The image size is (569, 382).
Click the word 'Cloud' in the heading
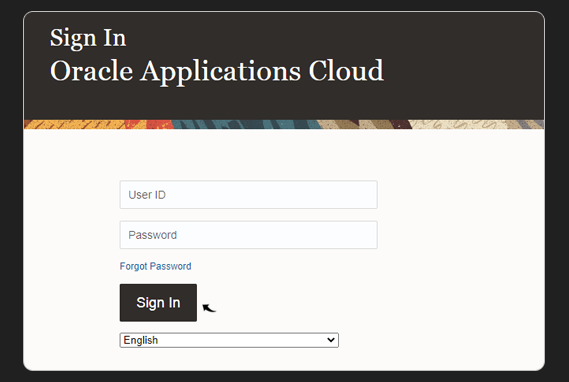[x=346, y=70]
